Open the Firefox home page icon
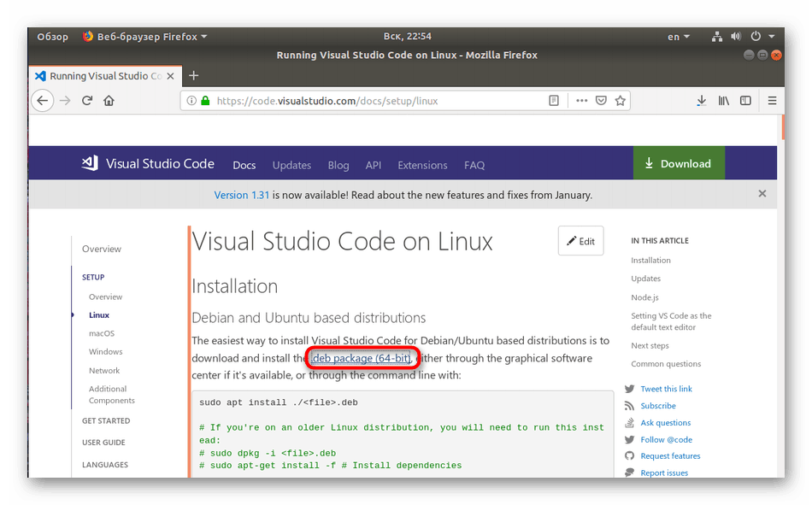812x505 pixels. click(109, 101)
